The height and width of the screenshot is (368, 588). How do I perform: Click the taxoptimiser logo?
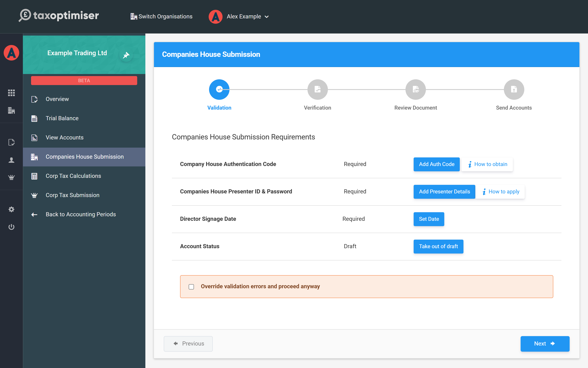(x=59, y=15)
